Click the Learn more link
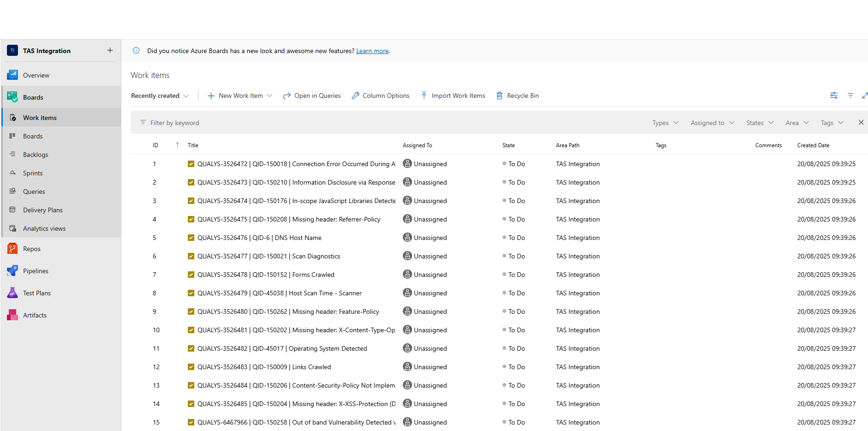 [x=372, y=51]
